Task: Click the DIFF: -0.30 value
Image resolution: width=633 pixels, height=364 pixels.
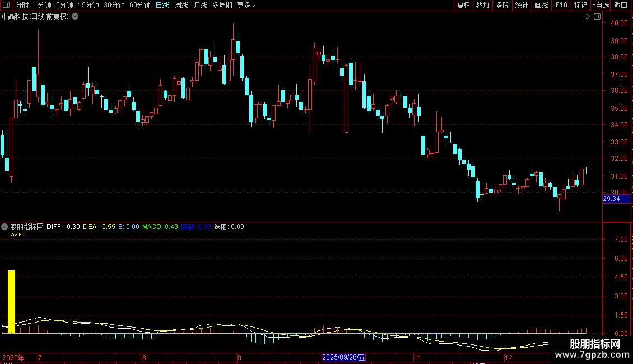Action: pyautogui.click(x=63, y=227)
